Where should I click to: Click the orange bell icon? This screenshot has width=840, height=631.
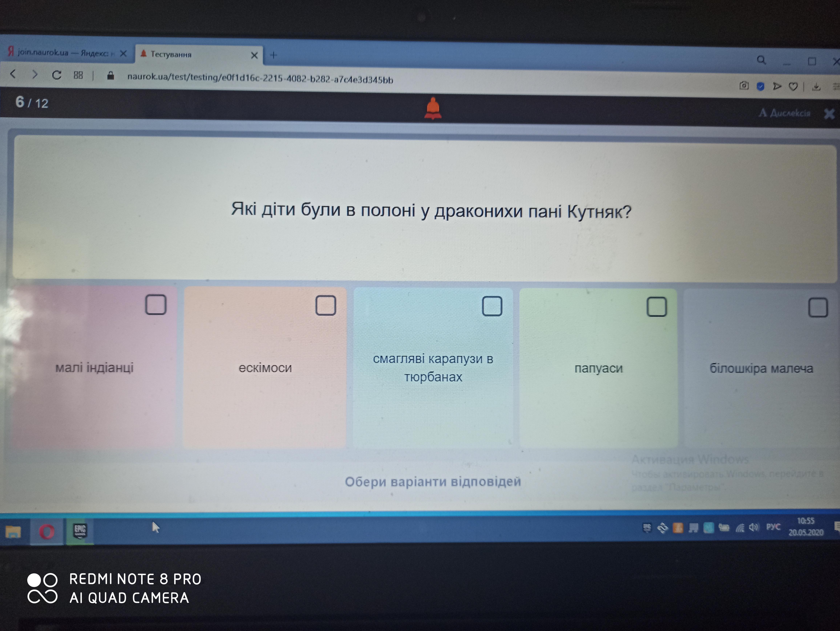(x=433, y=108)
